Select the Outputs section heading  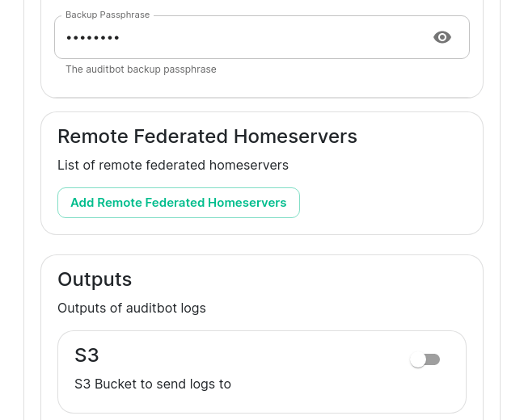click(95, 279)
